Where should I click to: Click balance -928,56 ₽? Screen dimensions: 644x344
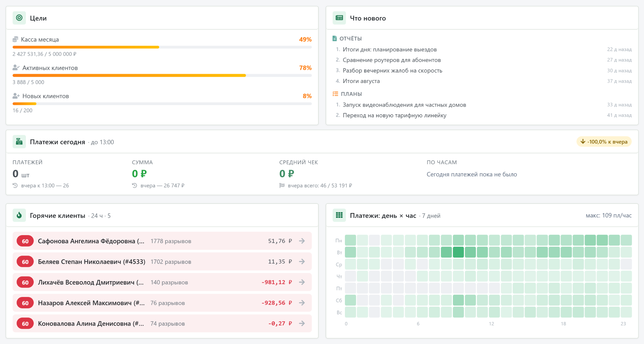click(277, 303)
